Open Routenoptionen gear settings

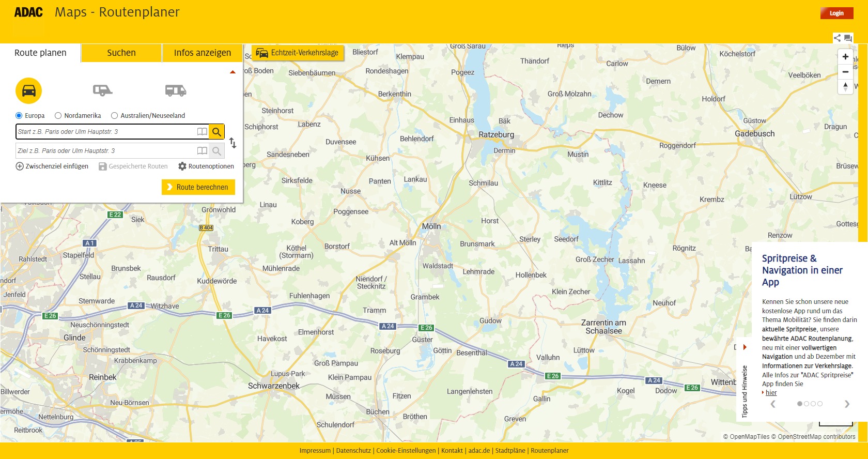[x=206, y=166]
